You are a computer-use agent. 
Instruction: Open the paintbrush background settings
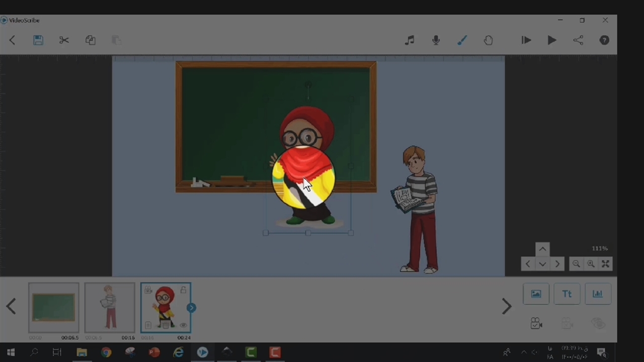[462, 40]
